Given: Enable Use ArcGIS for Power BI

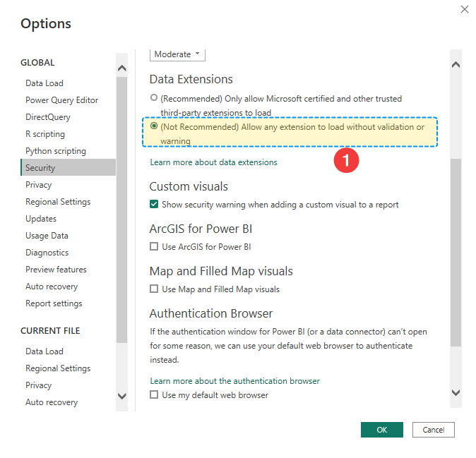Looking at the screenshot, I should (154, 247).
